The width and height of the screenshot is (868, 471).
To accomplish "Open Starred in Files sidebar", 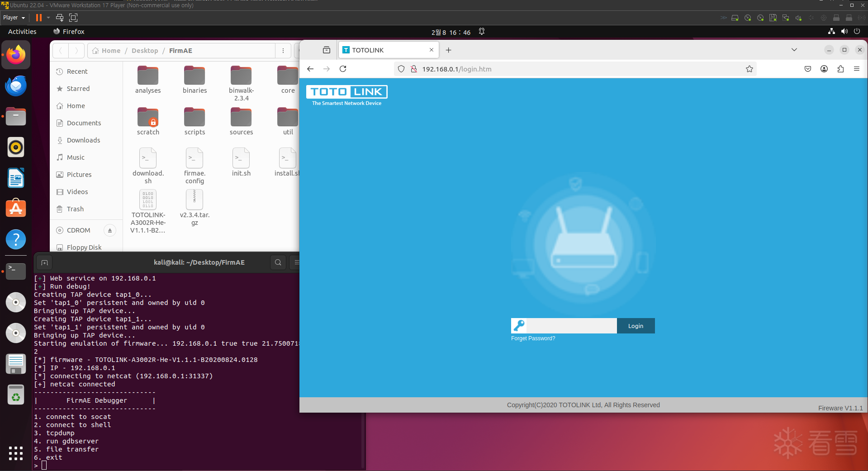I will 86,89.
